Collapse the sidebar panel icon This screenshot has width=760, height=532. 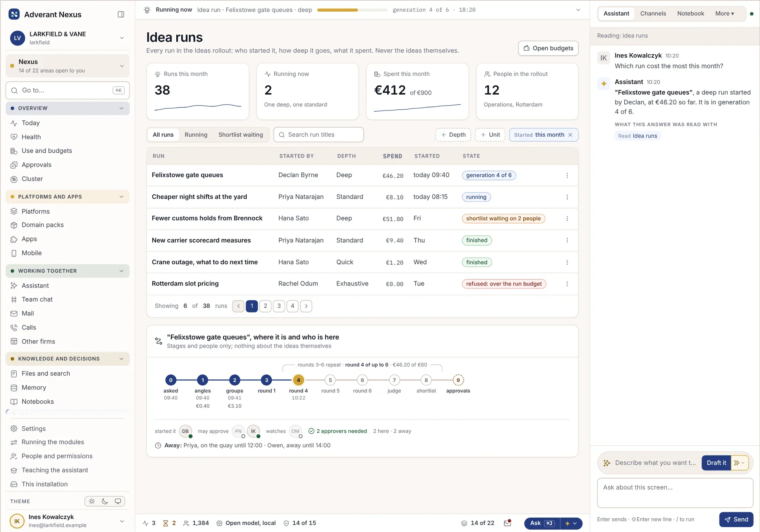coord(121,14)
